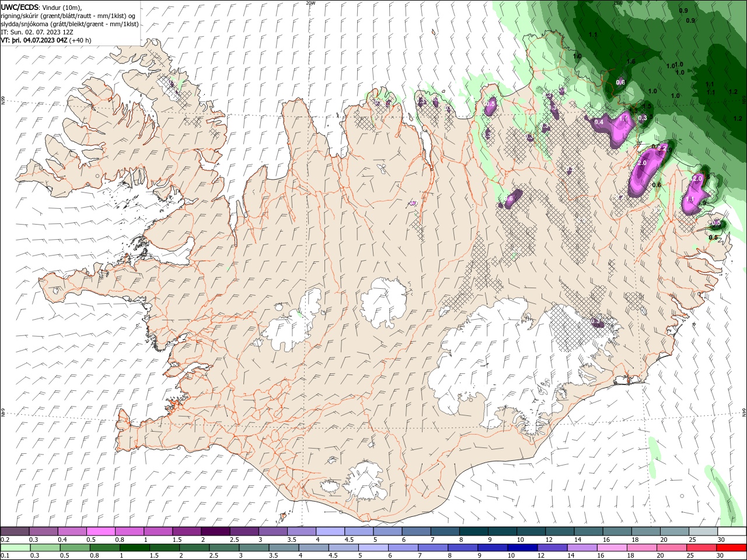Click the UWC/ECDS title text
The height and width of the screenshot is (560, 747).
pos(20,6)
